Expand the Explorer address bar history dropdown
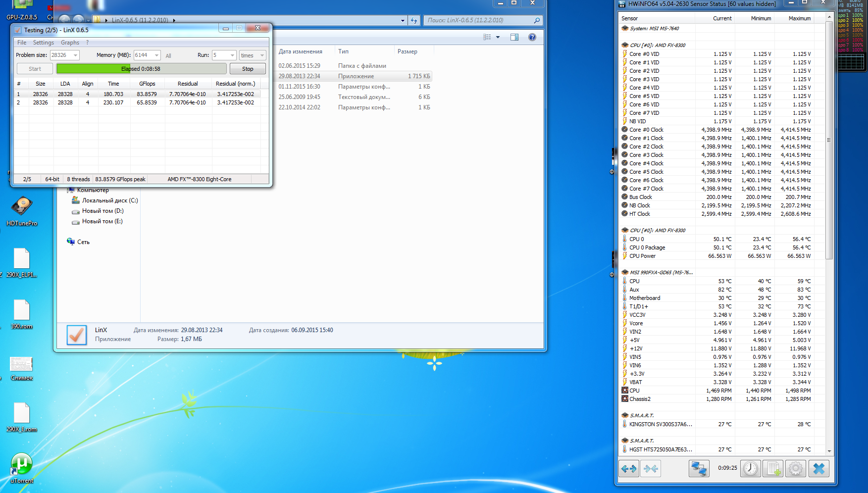This screenshot has width=868, height=493. click(x=403, y=20)
